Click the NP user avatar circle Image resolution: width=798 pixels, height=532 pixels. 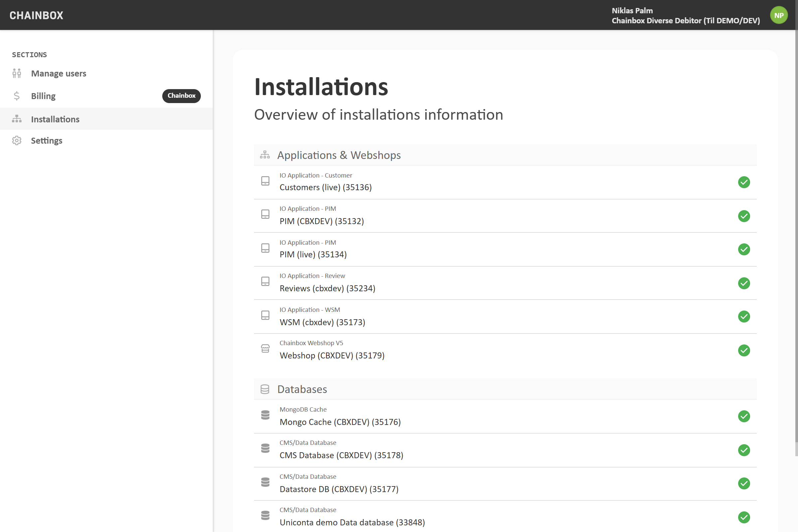[779, 15]
